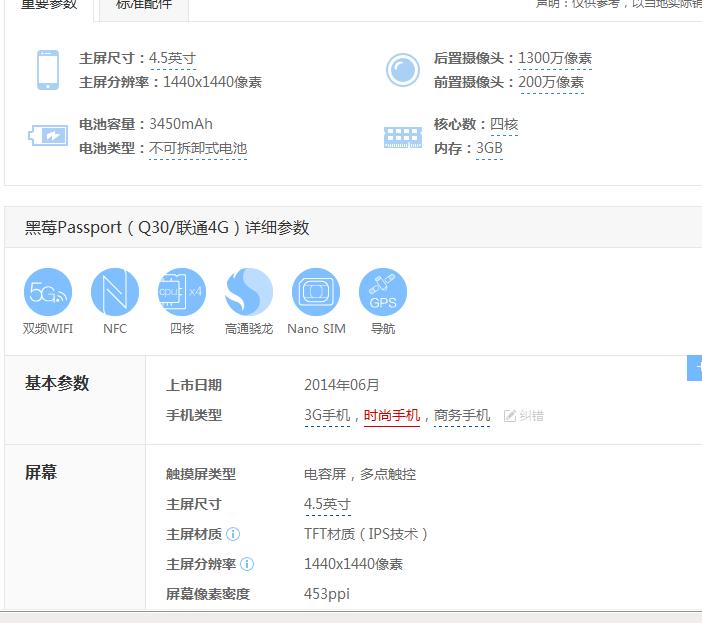Image resolution: width=702 pixels, height=623 pixels.
Task: Open the 3G手机 phone type link
Action: (x=327, y=415)
